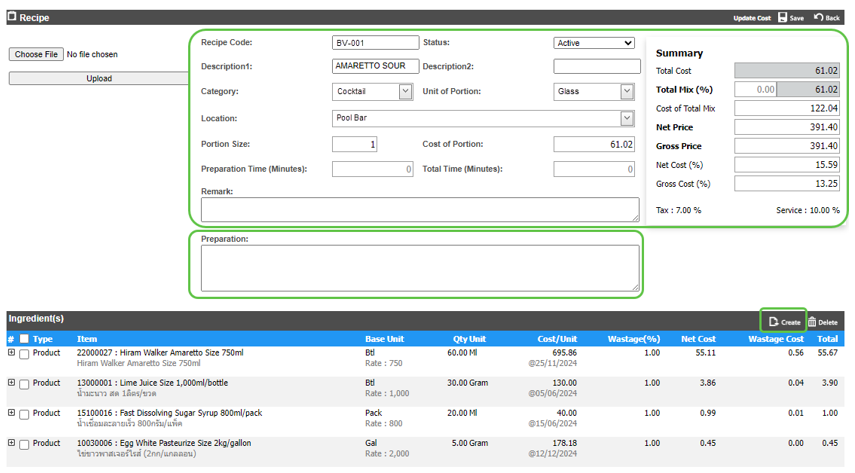This screenshot has height=473, width=855.
Task: Click the Recipe Code input field
Action: point(375,43)
